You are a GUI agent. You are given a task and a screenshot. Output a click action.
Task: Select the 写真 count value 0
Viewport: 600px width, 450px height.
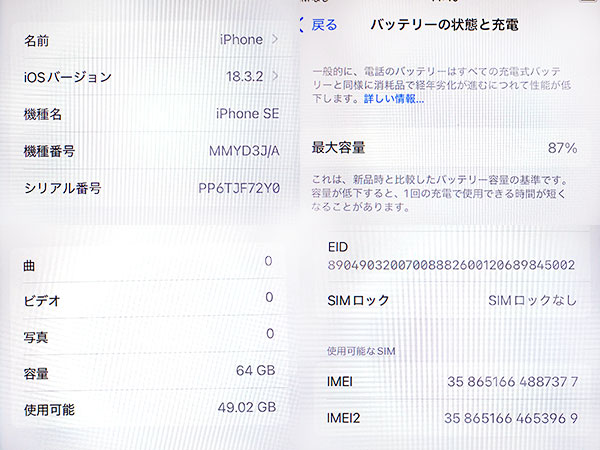(x=270, y=334)
